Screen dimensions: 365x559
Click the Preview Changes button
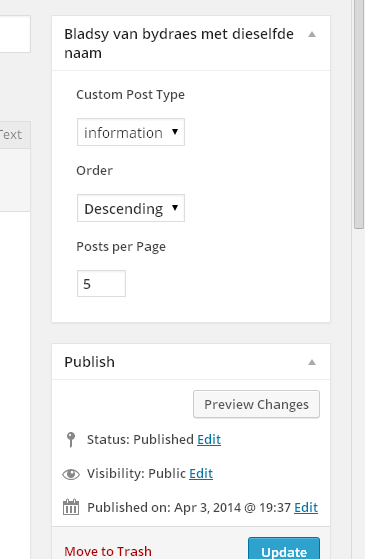[256, 404]
